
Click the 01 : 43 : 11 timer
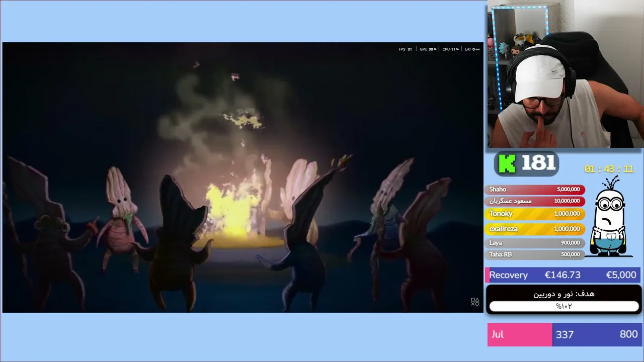click(x=609, y=169)
